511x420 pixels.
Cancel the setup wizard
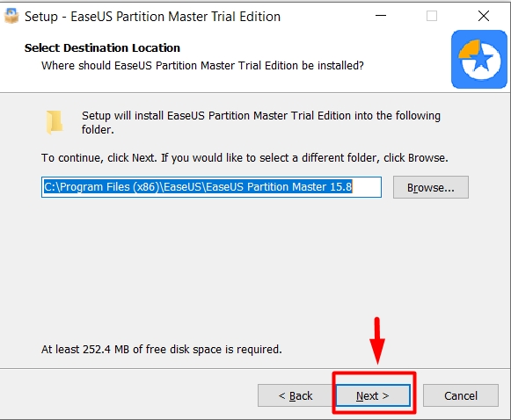tap(461, 395)
